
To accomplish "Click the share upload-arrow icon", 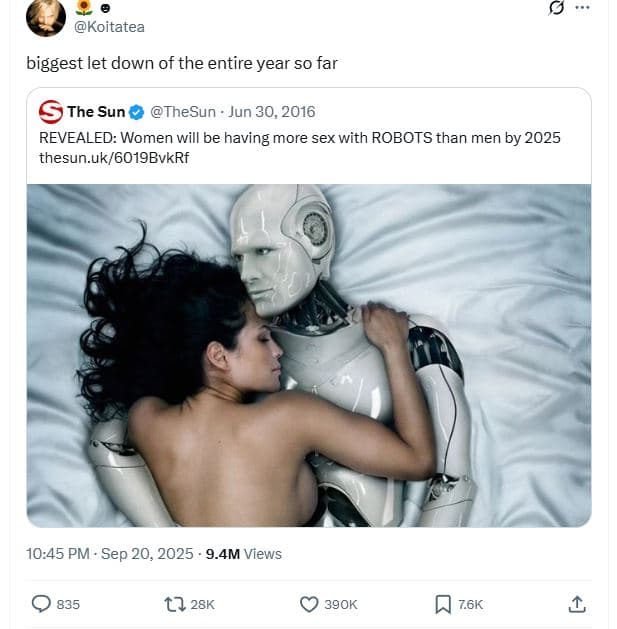I will (576, 604).
